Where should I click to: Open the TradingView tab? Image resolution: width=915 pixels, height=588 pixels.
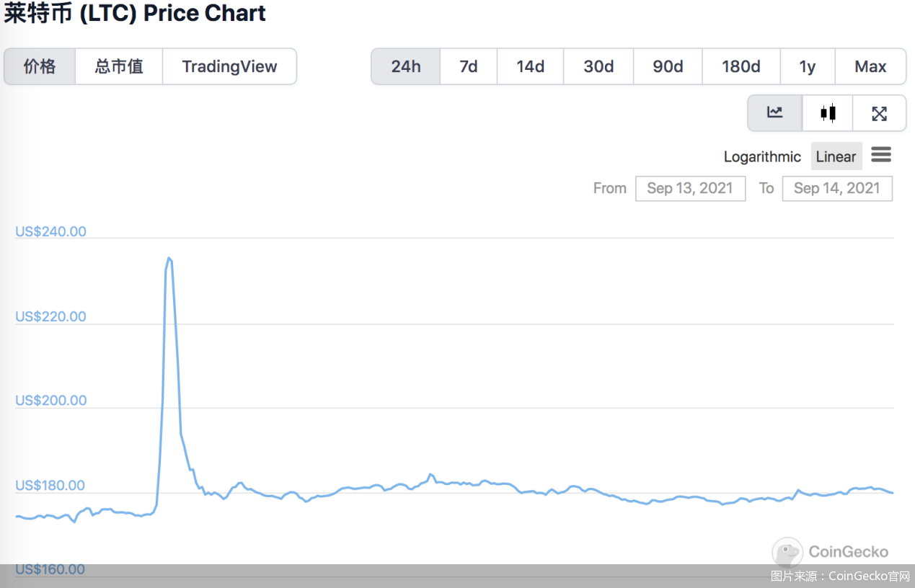[x=229, y=67]
